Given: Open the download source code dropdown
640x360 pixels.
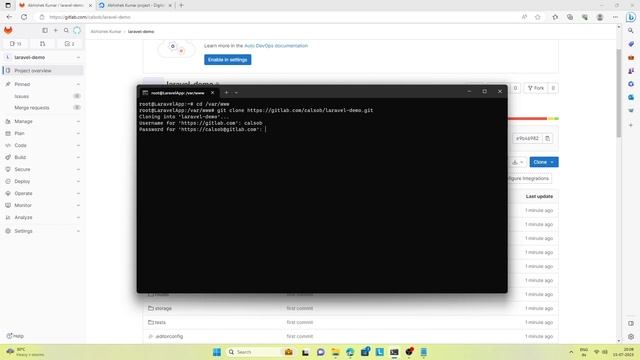Looking at the screenshot, I should click(517, 162).
